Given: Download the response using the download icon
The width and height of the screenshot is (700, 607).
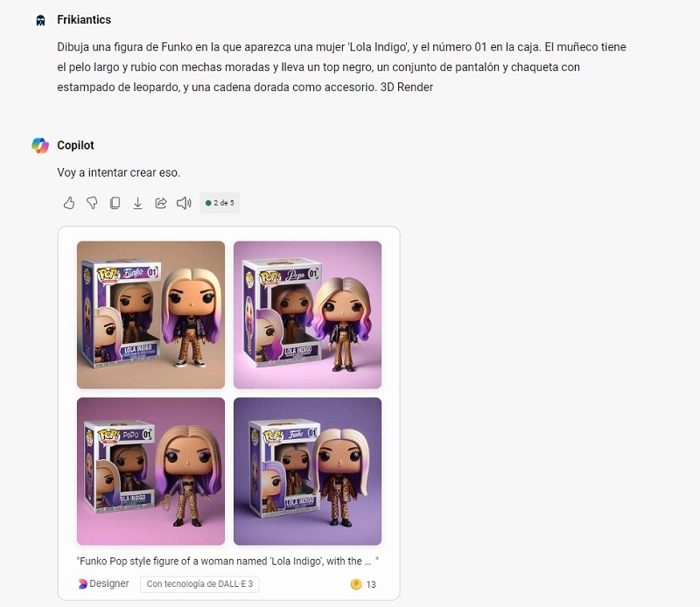Looking at the screenshot, I should (138, 203).
